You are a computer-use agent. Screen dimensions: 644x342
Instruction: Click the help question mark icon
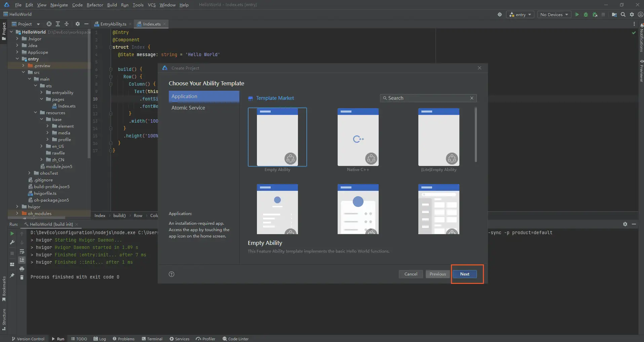click(172, 274)
